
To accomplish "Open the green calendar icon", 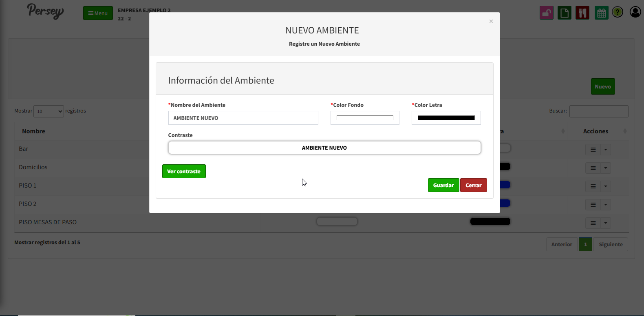I will pyautogui.click(x=601, y=13).
